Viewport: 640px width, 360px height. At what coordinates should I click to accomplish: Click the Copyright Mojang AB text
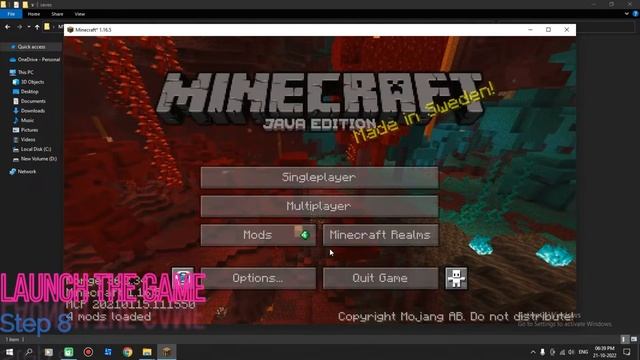click(x=456, y=316)
